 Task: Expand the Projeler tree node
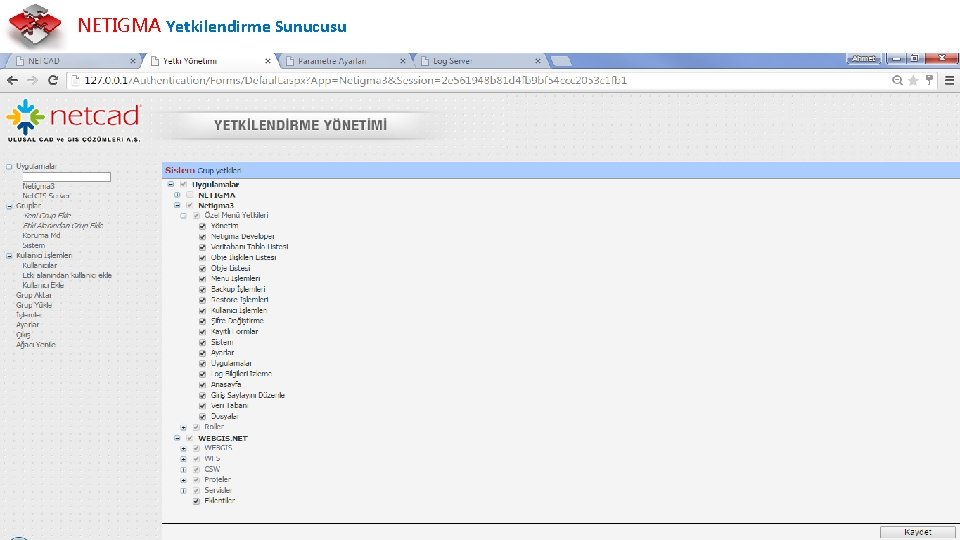pos(183,480)
